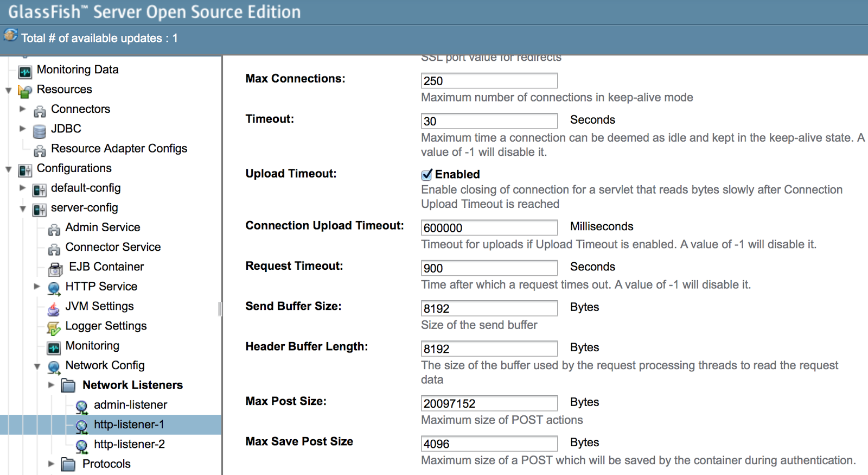
Task: Click the Connectors node icon
Action: (40, 111)
